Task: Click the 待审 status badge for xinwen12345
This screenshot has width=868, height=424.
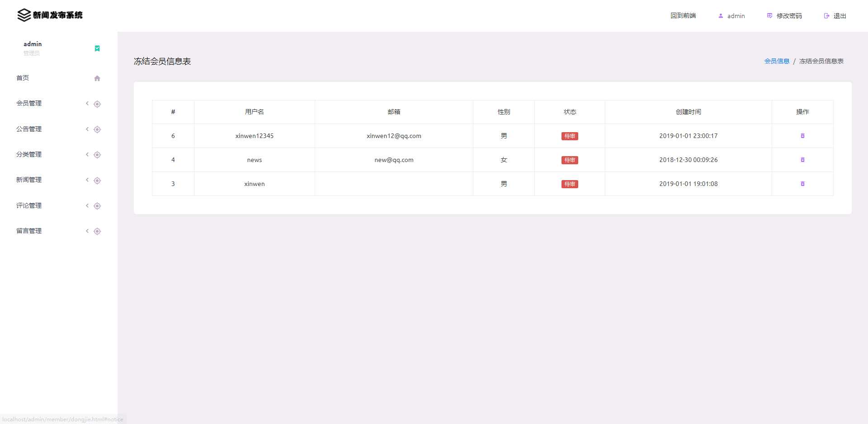Action: (570, 136)
